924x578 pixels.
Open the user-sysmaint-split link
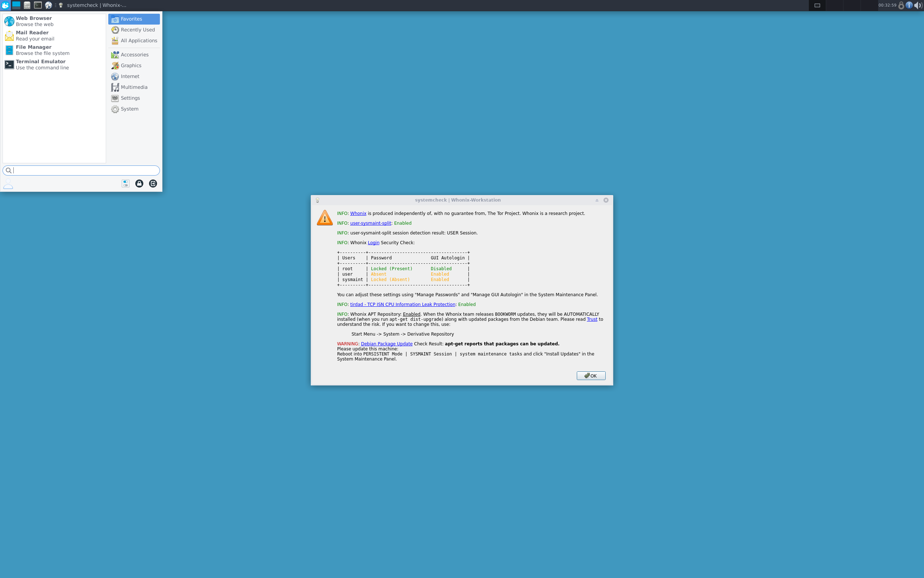coord(370,223)
